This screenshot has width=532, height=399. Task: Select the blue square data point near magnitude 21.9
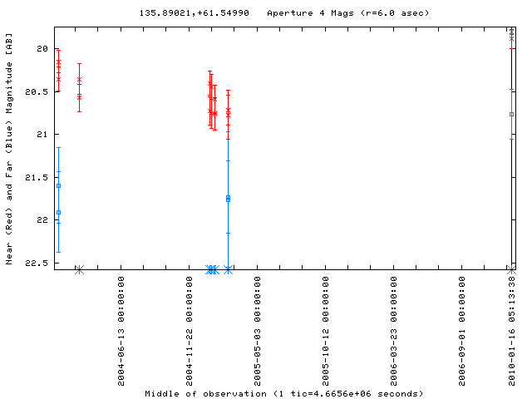coord(58,213)
